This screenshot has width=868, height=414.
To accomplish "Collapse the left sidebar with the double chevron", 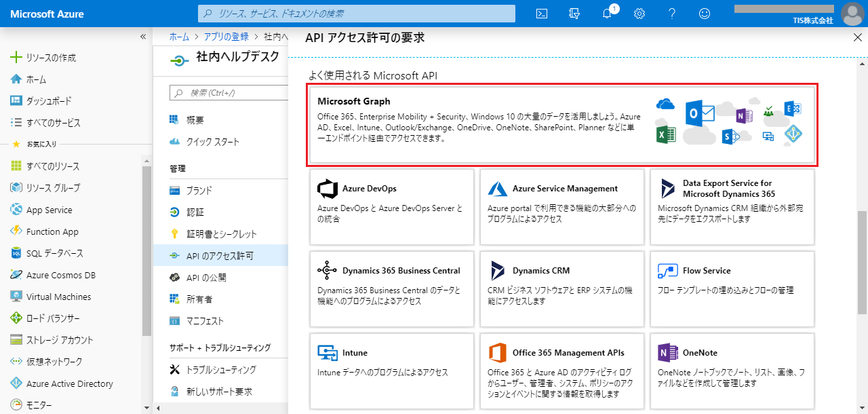I will tap(143, 37).
